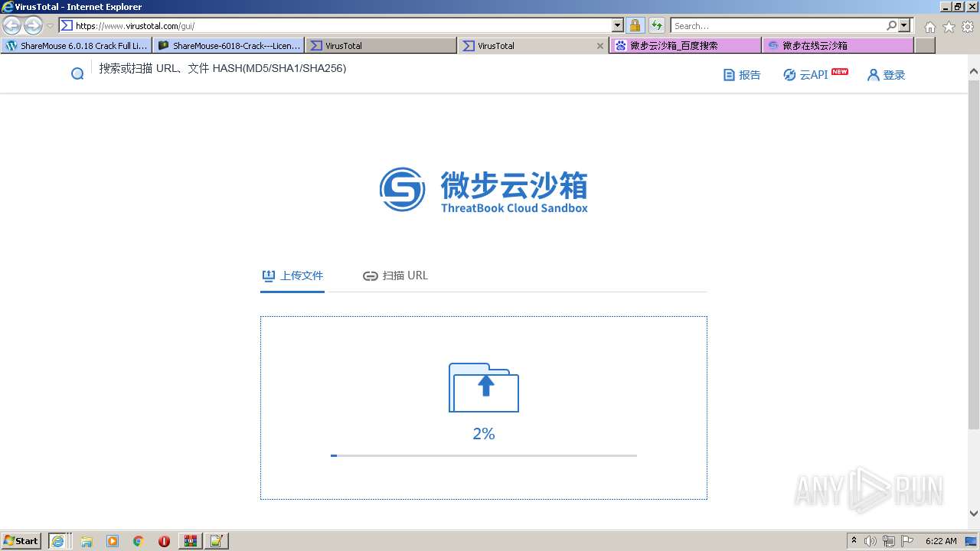The image size is (980, 551).
Task: Click Internet Explorer taskbar icon
Action: click(58, 540)
